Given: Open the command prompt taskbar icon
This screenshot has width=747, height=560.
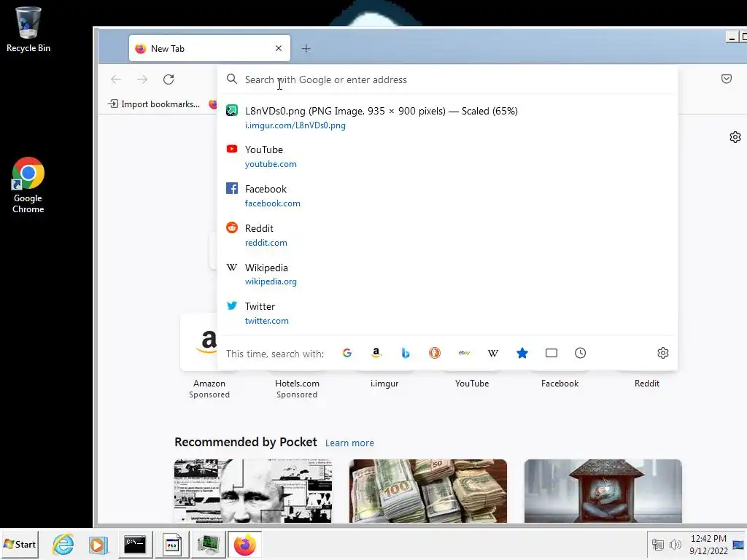Looking at the screenshot, I should pyautogui.click(x=135, y=544).
